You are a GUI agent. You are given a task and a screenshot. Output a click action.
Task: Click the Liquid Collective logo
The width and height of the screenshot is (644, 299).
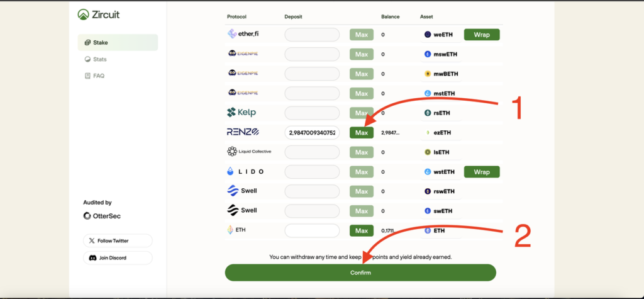coord(249,151)
